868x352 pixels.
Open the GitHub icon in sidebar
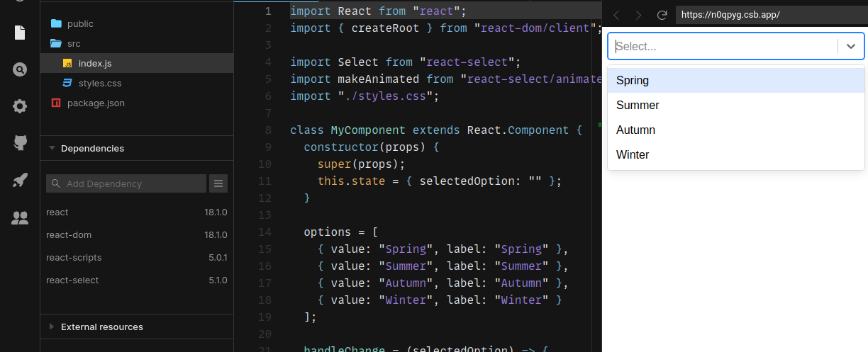(20, 143)
